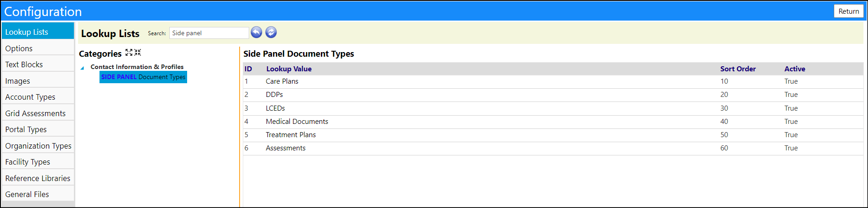This screenshot has width=868, height=208.
Task: Open General Files in the sidebar
Action: [x=38, y=194]
